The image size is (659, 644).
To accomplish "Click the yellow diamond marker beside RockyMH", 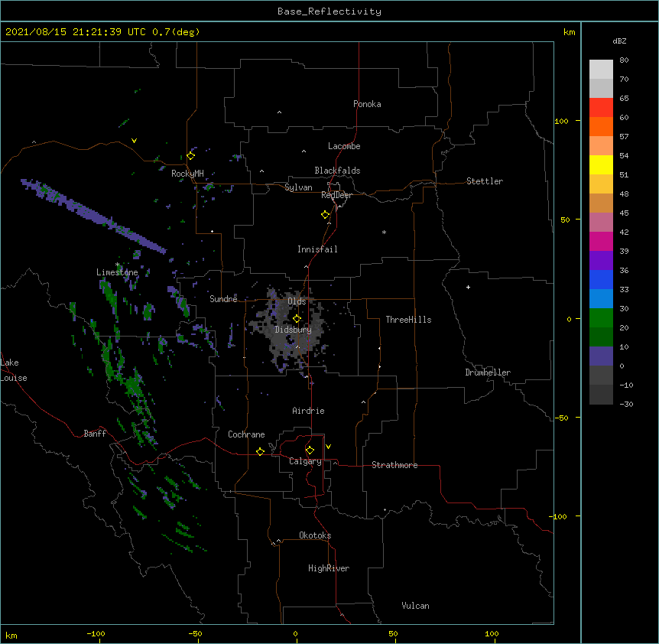I will pos(191,156).
